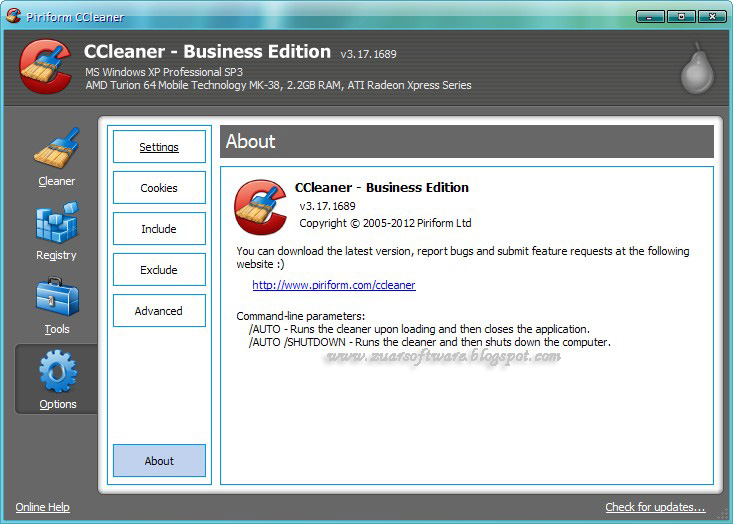Close the CCleaner window

click(712, 17)
